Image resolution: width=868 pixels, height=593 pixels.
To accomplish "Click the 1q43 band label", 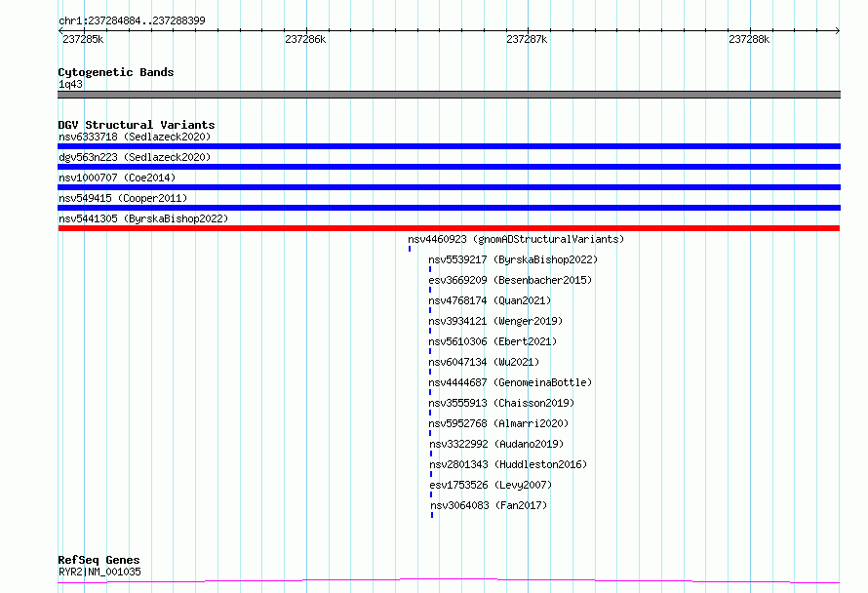I will (71, 84).
